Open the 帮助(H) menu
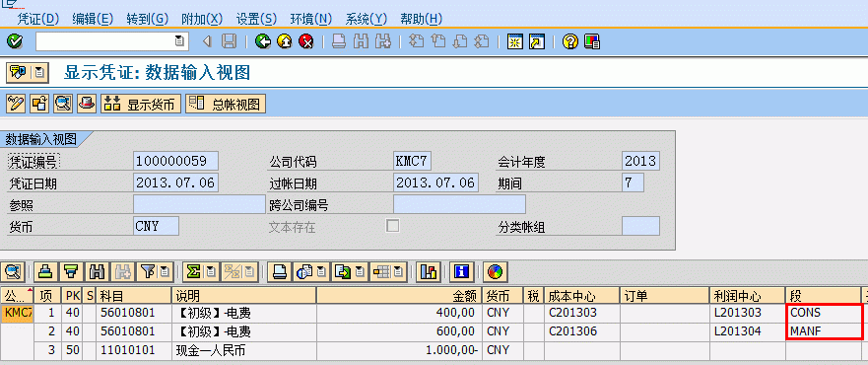 point(421,19)
